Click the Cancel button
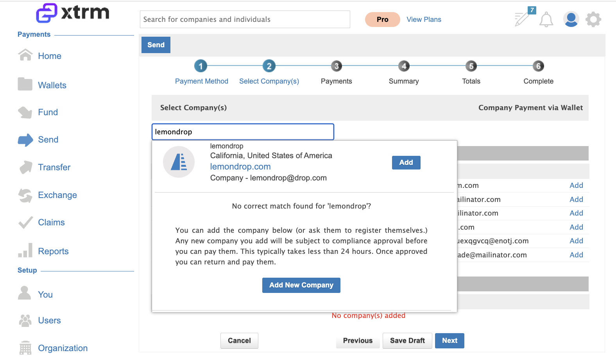 [239, 341]
